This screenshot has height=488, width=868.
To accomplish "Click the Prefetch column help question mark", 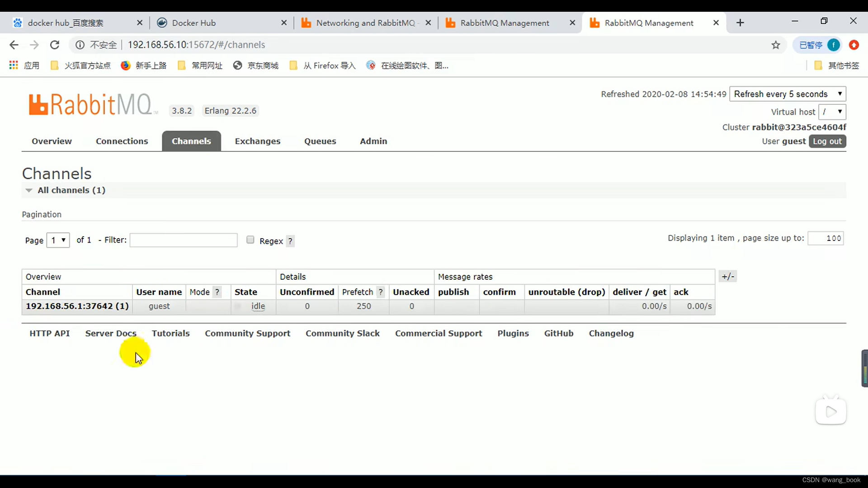I will [381, 292].
